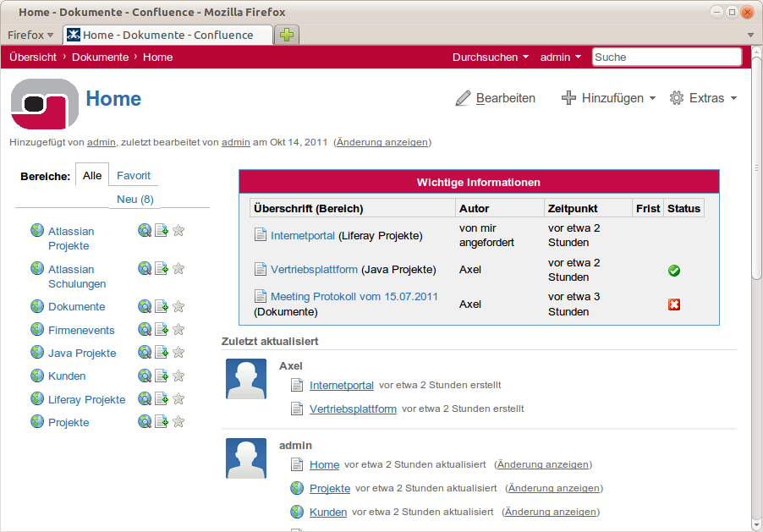The image size is (763, 532).
Task: Open the Hinzufügen dropdown menu
Action: 608,98
